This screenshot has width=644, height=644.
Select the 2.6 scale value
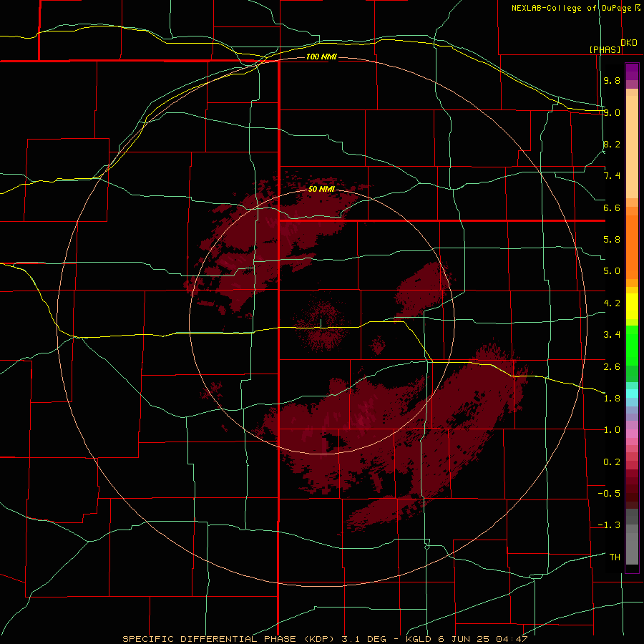coord(612,367)
